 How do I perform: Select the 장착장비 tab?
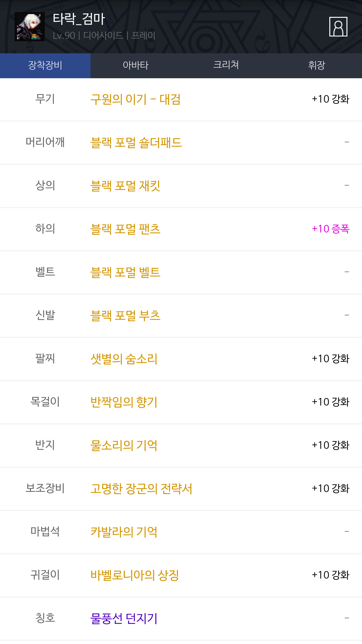pyautogui.click(x=45, y=65)
